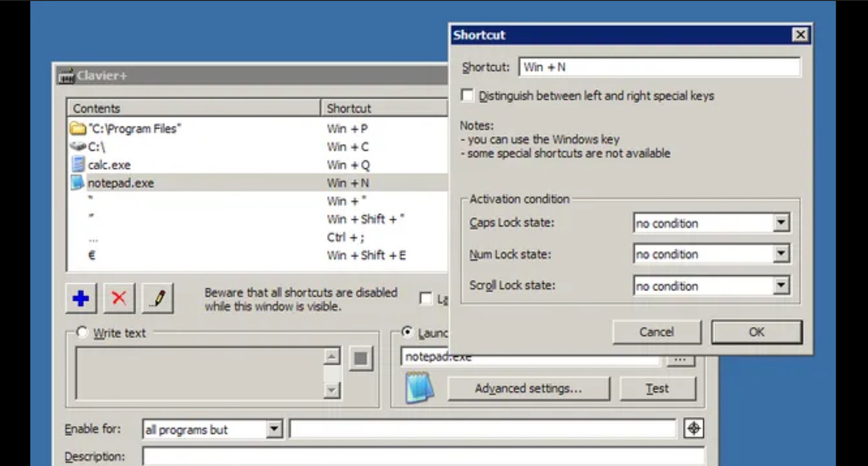
Task: Click the crosshair icon beside the Enable for field
Action: (693, 428)
